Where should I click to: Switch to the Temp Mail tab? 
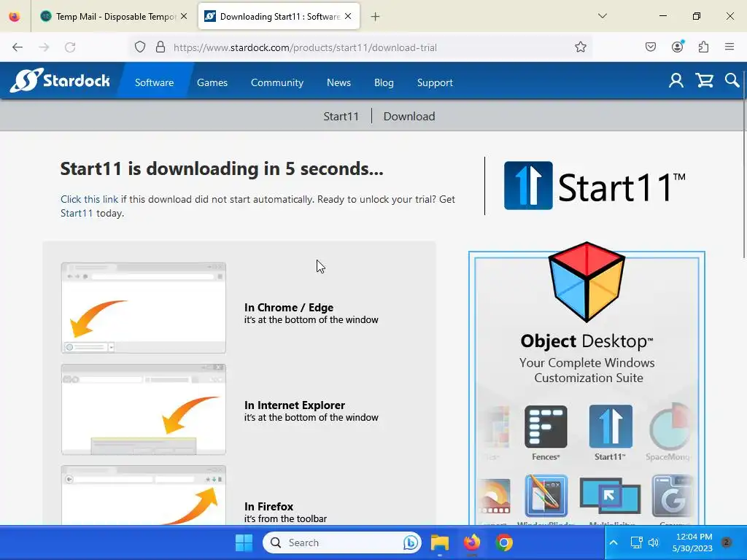113,17
